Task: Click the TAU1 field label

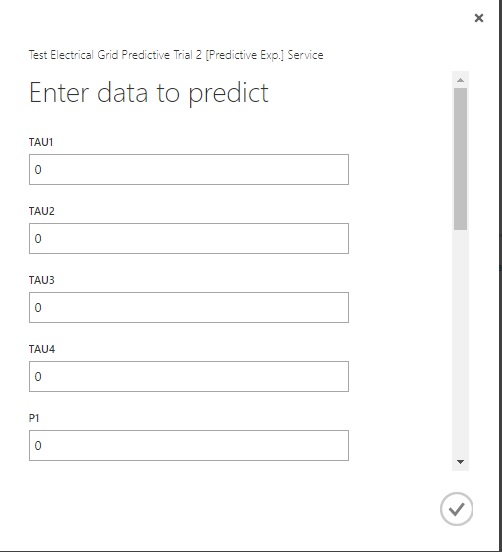Action: pos(41,142)
